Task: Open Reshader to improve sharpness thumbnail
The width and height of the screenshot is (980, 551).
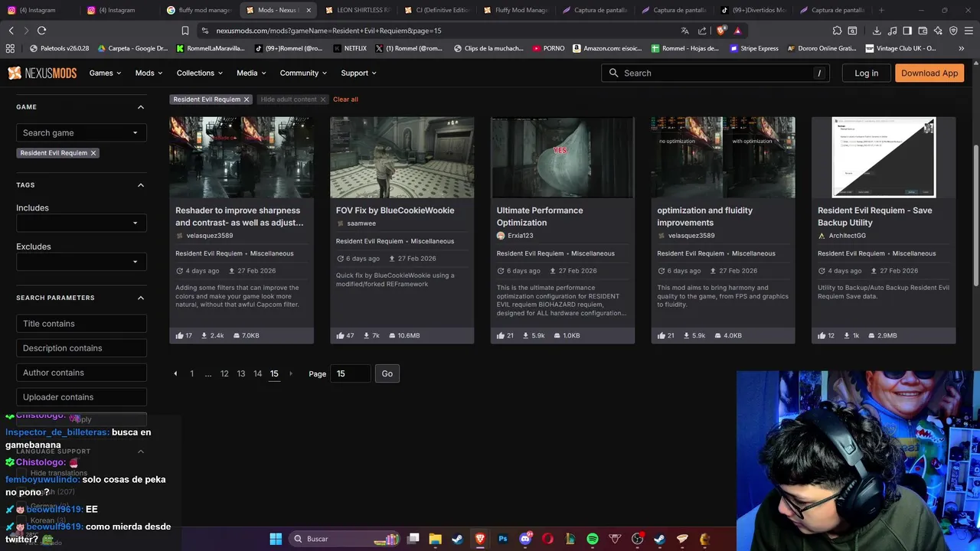Action: [x=241, y=157]
